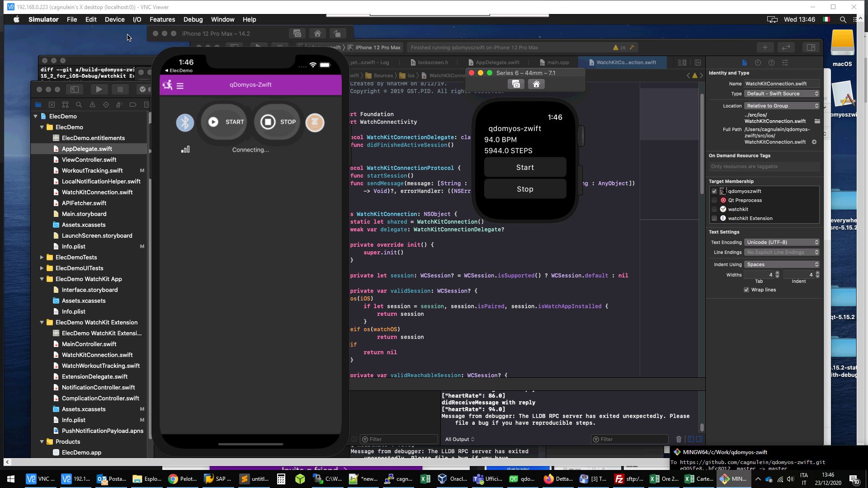Viewport: 868px width, 488px height.
Task: Open the Text Encoding Unicode (UTF-8) dropdown
Action: click(x=782, y=242)
